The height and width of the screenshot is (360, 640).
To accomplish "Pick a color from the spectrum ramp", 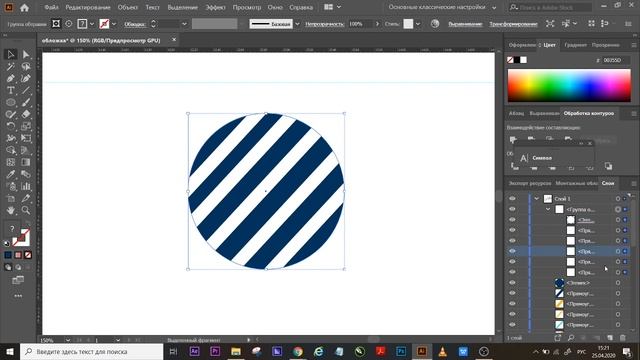I will (569, 85).
